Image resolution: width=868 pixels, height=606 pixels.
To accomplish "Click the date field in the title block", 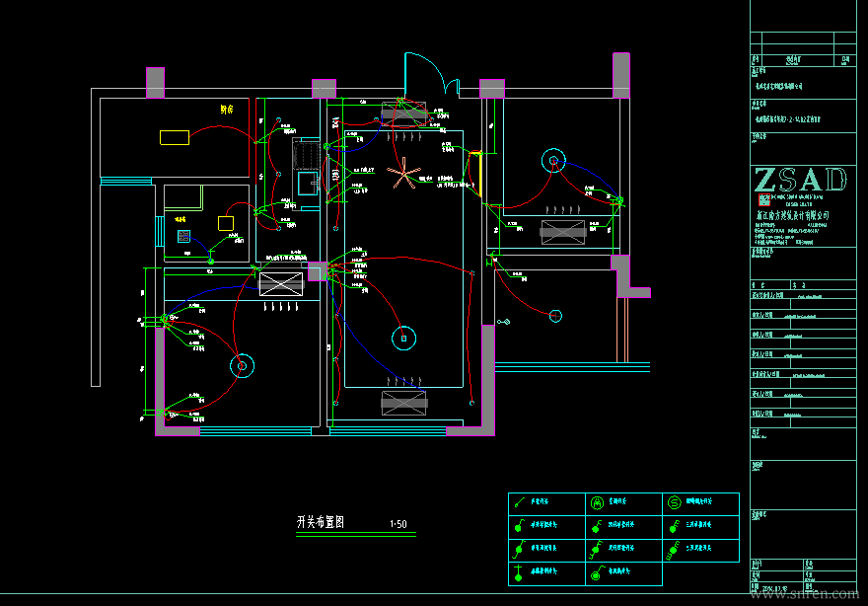I will click(x=775, y=589).
